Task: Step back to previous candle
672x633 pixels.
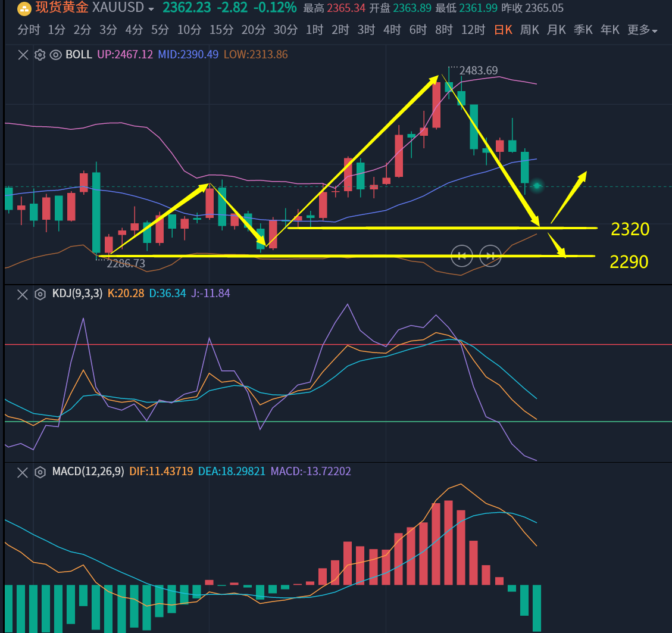Action: [x=462, y=256]
